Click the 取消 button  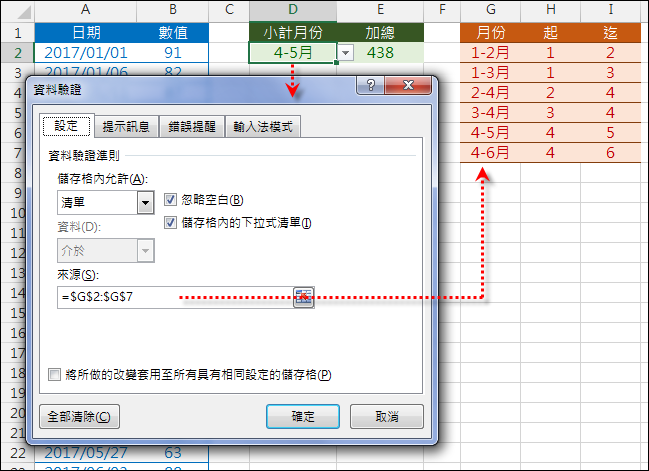pos(387,416)
